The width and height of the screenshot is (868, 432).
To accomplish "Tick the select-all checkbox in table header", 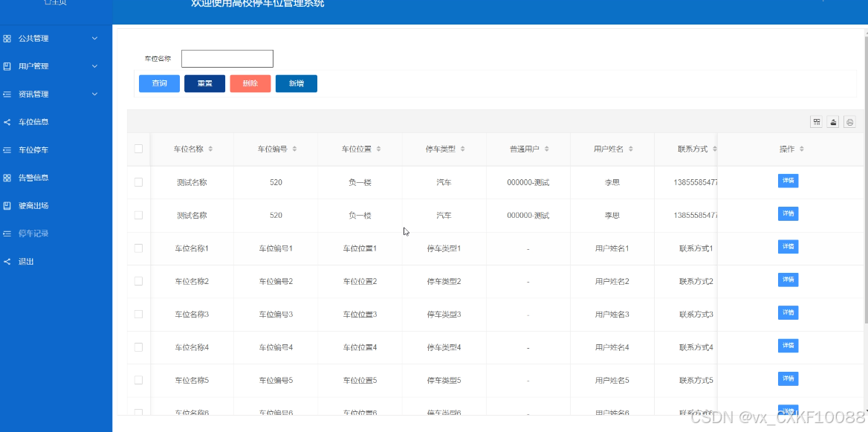I will (x=138, y=149).
